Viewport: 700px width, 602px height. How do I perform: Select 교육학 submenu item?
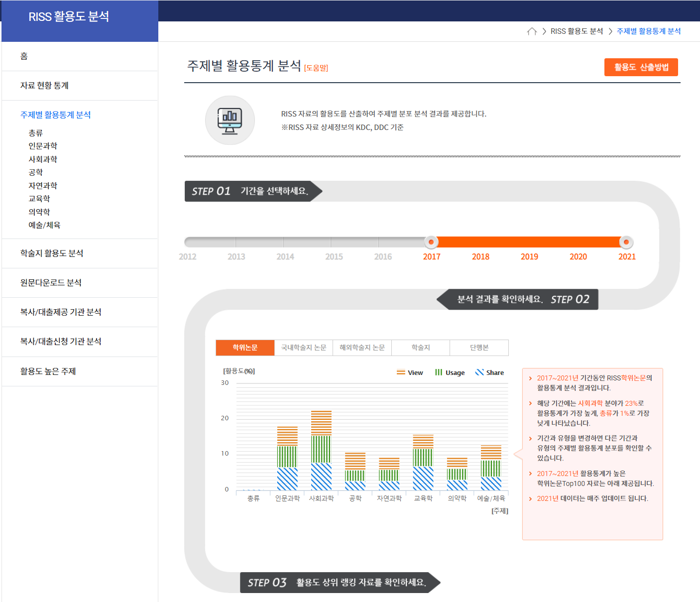pos(39,199)
